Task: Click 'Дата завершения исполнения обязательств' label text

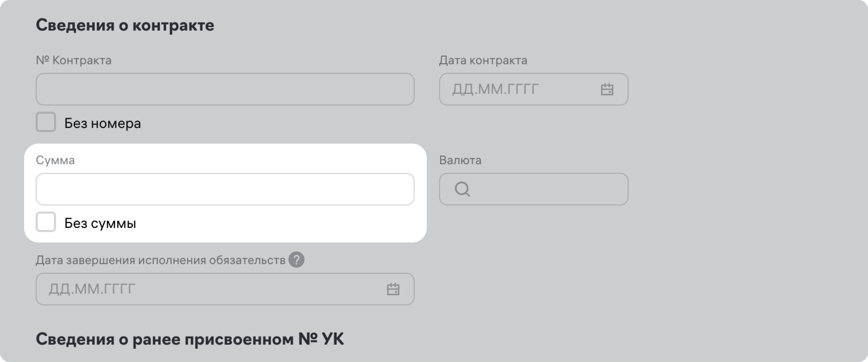Action: 160,260
